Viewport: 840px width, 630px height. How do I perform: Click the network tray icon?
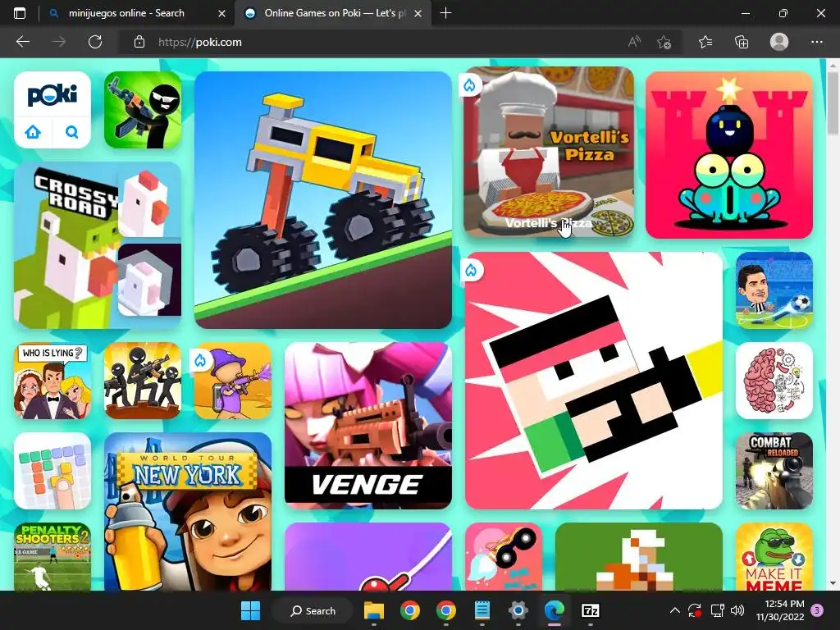[x=717, y=610]
